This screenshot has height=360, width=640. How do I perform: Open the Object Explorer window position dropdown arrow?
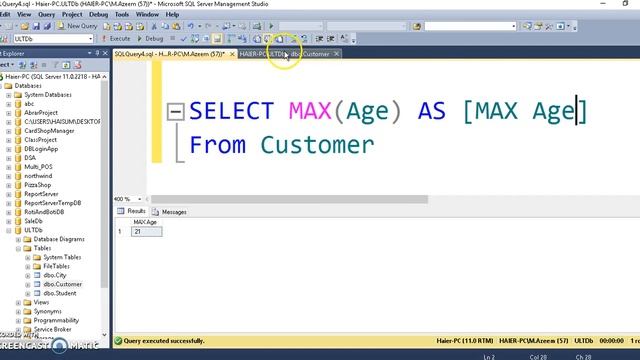[89, 53]
